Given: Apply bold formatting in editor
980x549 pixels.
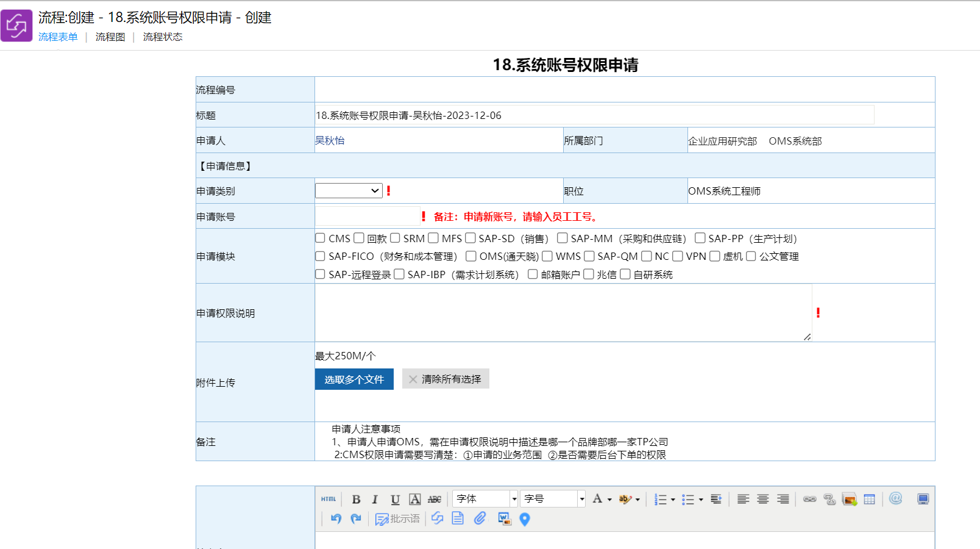Looking at the screenshot, I should click(356, 499).
